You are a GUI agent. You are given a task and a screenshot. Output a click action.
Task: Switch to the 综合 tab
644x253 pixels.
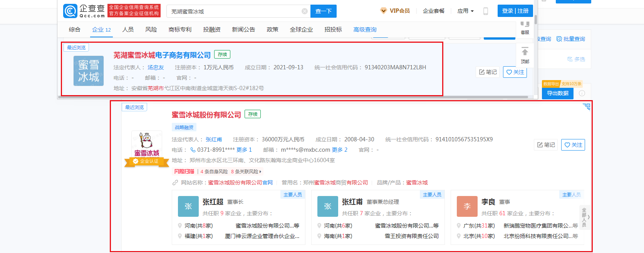click(75, 30)
